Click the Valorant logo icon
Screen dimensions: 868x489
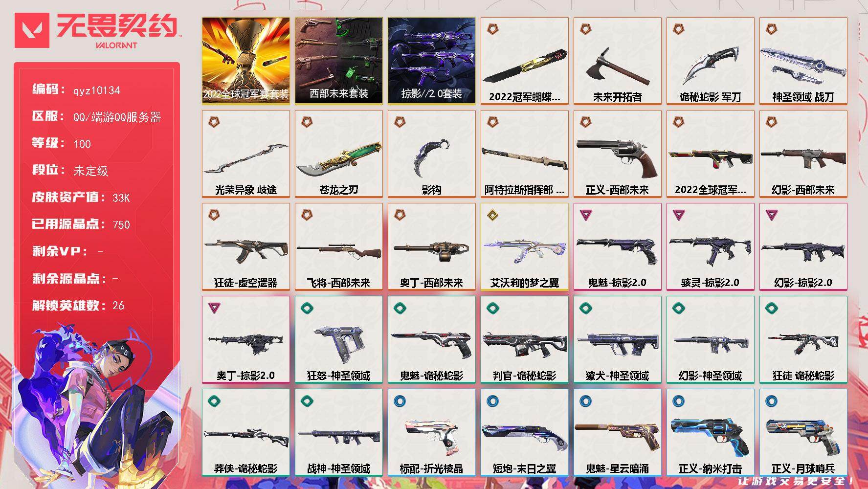pos(32,30)
